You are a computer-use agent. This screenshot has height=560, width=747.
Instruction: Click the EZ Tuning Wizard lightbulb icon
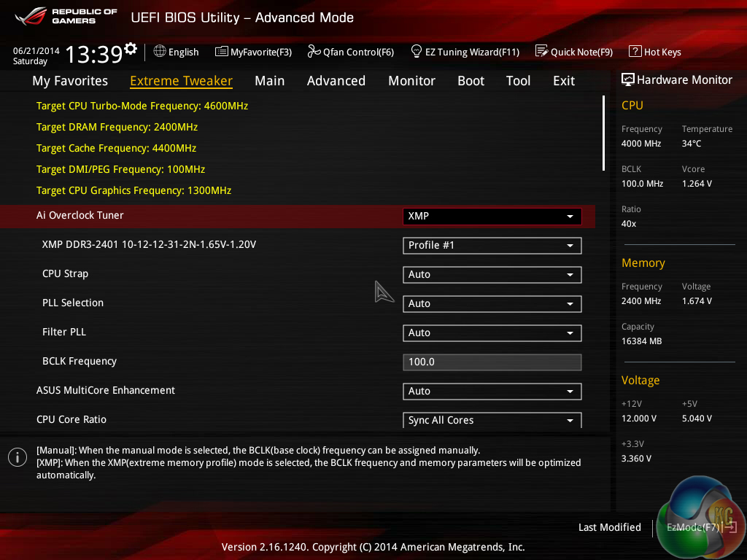[417, 51]
